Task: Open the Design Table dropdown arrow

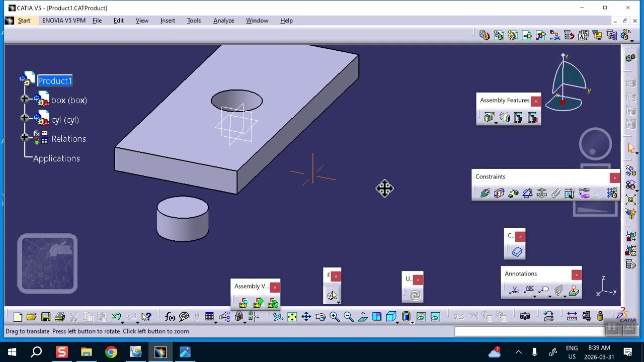Action: click(x=216, y=322)
